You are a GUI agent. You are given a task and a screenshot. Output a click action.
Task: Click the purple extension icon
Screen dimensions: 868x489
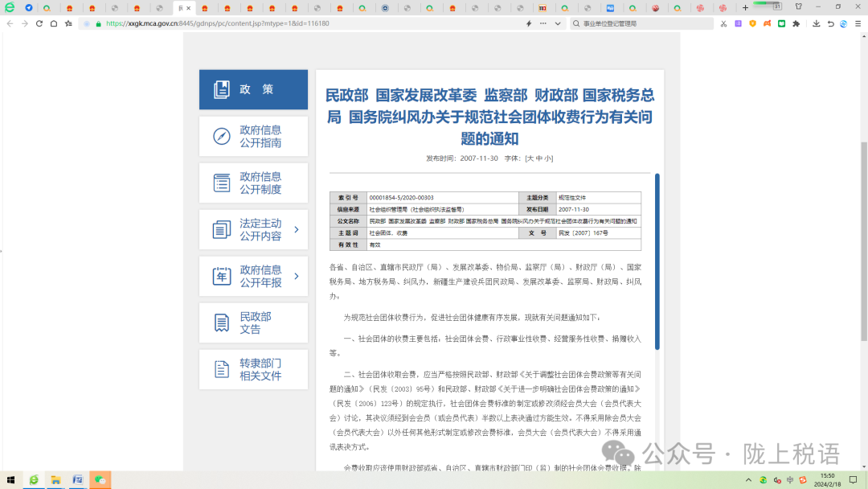(738, 24)
